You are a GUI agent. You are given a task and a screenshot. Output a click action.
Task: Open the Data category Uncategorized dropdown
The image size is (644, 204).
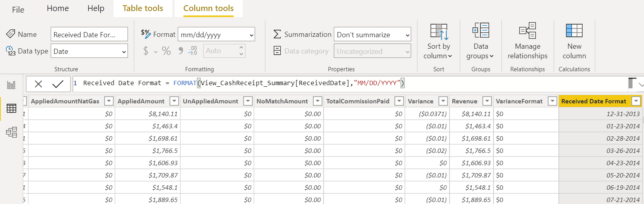[x=372, y=51]
